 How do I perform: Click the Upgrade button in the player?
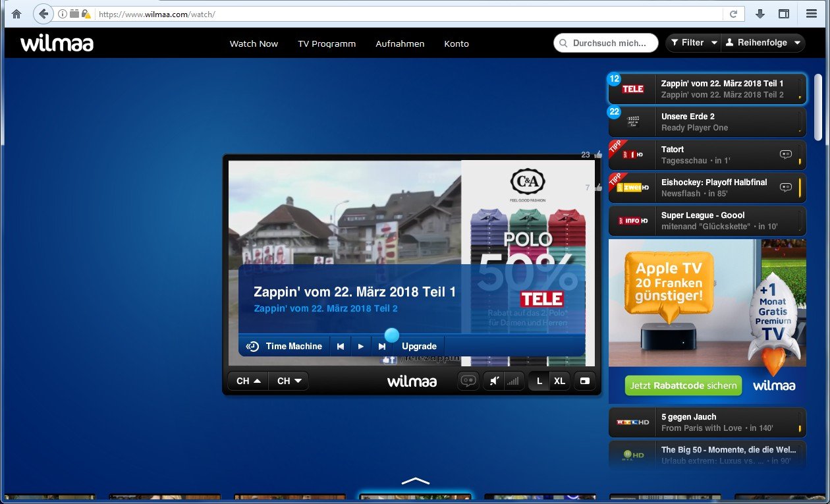(x=419, y=346)
